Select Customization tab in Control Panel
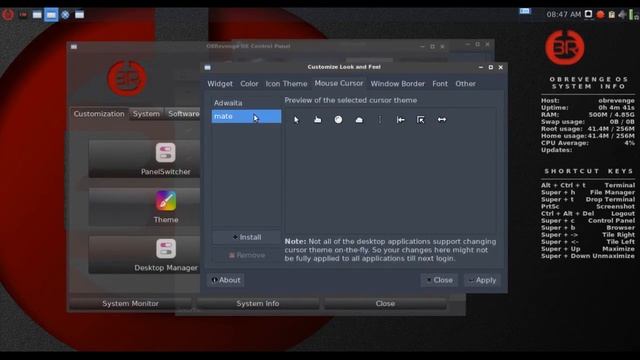Image resolution: width=640 pixels, height=360 pixels. 99,114
